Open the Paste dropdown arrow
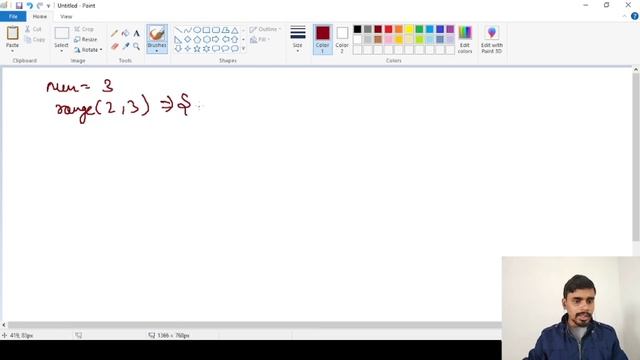Viewport: 640px width, 360px height. click(12, 51)
